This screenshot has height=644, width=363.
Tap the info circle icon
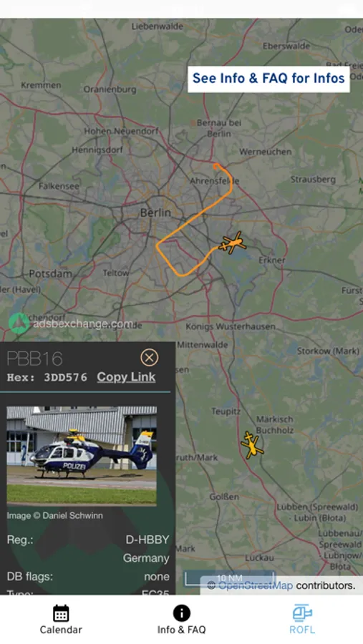pyautogui.click(x=181, y=613)
